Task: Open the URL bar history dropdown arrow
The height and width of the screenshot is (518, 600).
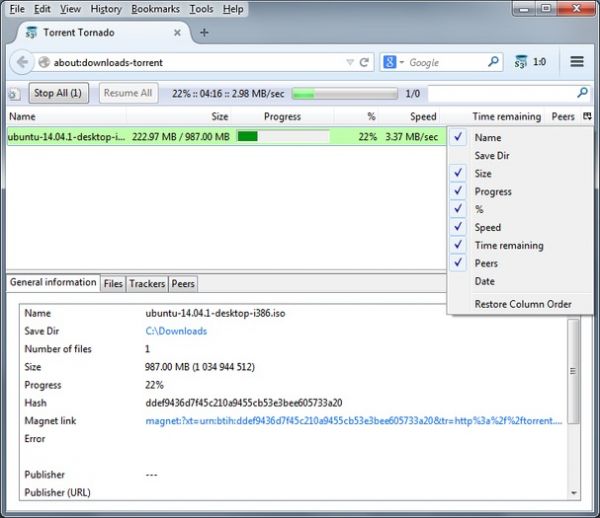Action: (x=349, y=62)
